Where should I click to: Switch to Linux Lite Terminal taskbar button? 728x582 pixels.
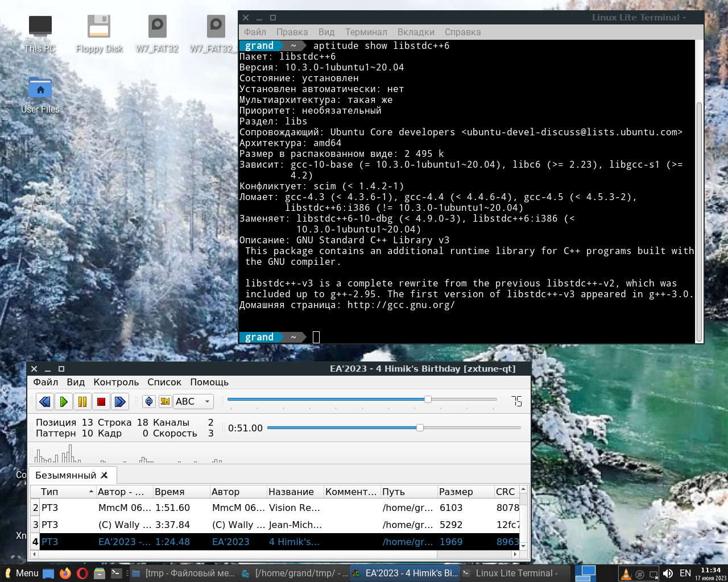(x=514, y=573)
